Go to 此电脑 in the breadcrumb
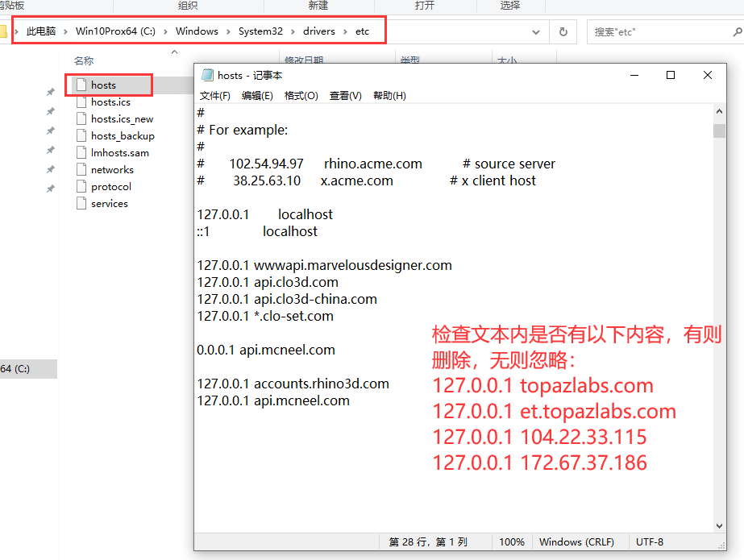744x560 pixels. pos(41,31)
